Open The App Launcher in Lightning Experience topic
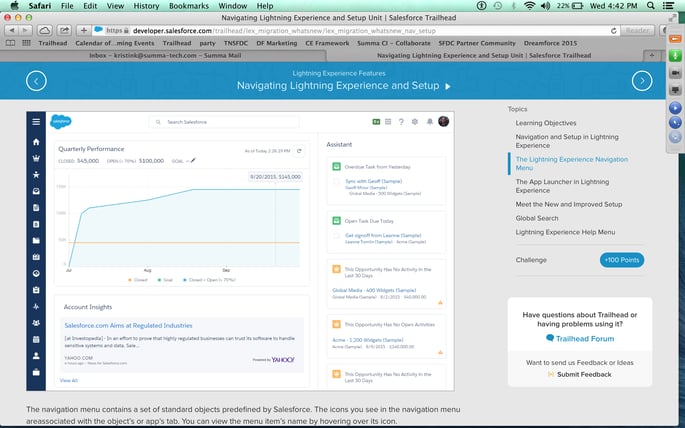The width and height of the screenshot is (685, 428). 562,186
